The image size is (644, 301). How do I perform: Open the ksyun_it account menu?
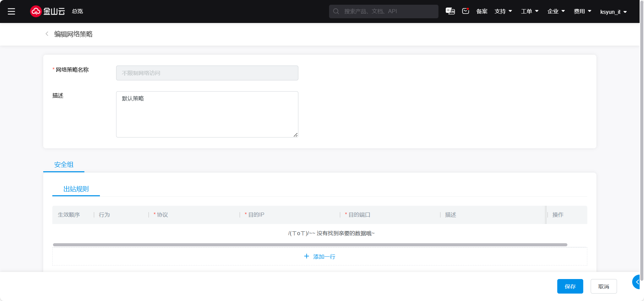tap(613, 12)
